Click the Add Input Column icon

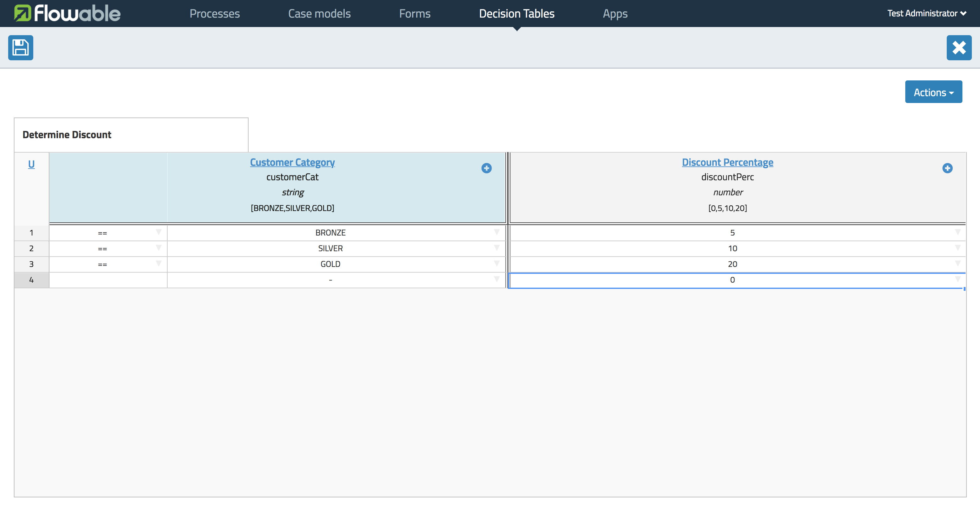pos(486,169)
